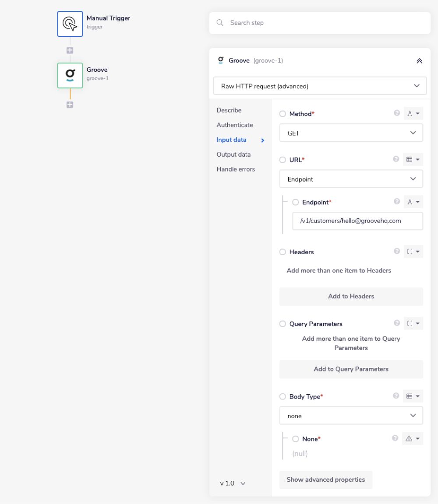This screenshot has width=438, height=504.
Task: Click the help icon next to Method
Action: [x=397, y=113]
